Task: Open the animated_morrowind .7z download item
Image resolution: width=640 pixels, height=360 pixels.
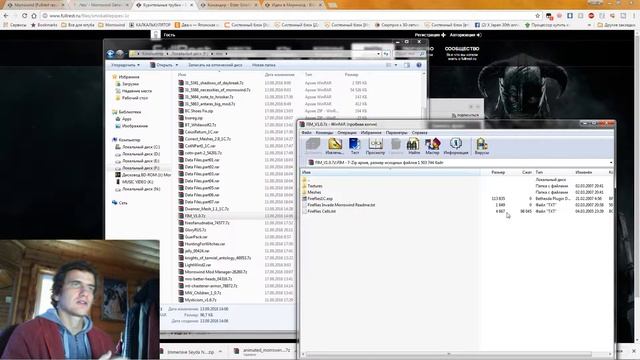Action: point(262,351)
